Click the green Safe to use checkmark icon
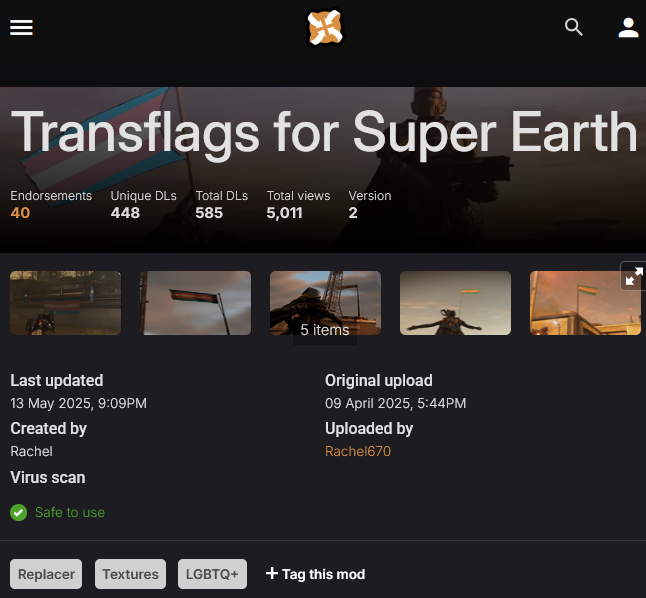This screenshot has height=598, width=646. click(19, 513)
